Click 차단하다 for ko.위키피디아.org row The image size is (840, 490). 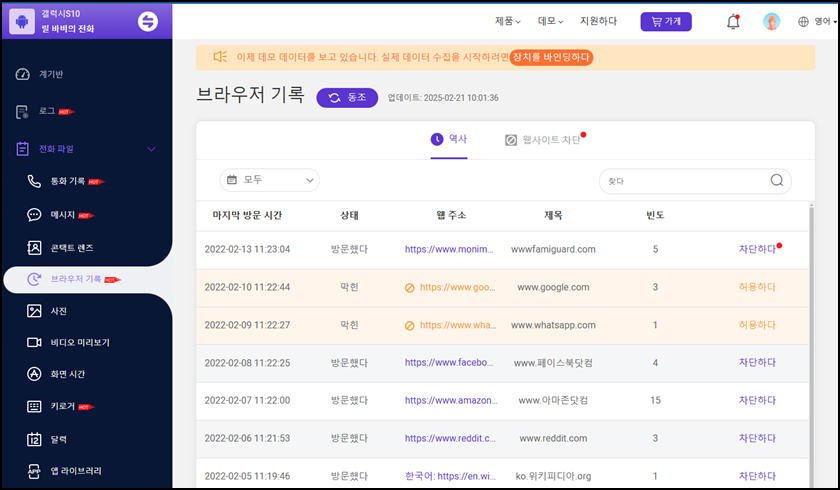coord(757,476)
